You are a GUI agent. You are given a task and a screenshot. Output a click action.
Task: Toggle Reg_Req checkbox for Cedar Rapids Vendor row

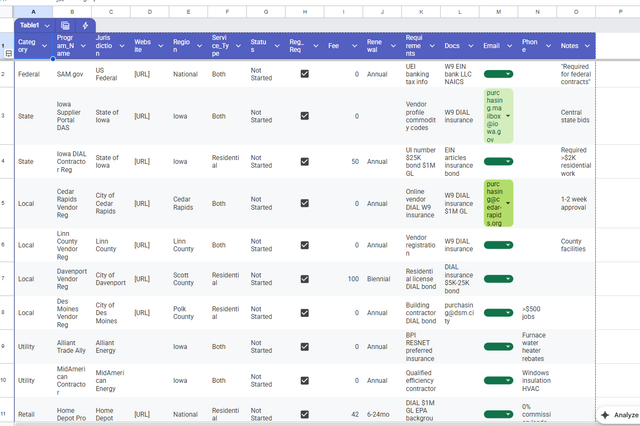(304, 203)
